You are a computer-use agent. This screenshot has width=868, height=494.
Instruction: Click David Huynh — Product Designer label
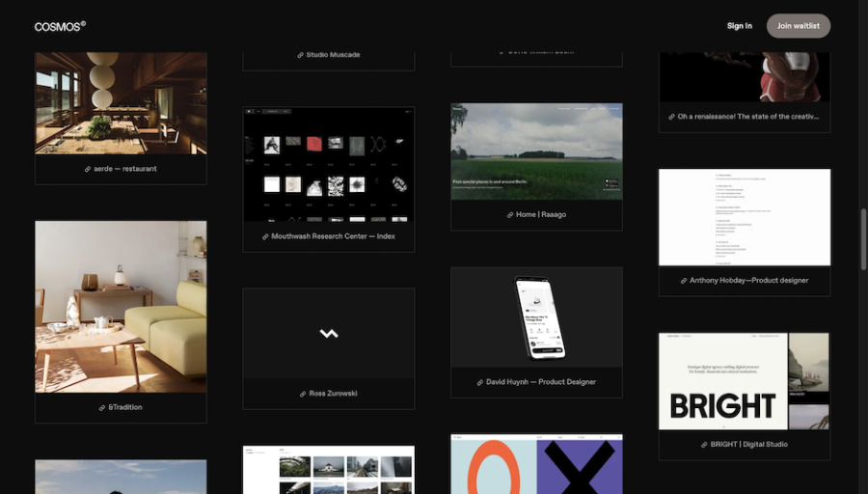[x=541, y=382]
